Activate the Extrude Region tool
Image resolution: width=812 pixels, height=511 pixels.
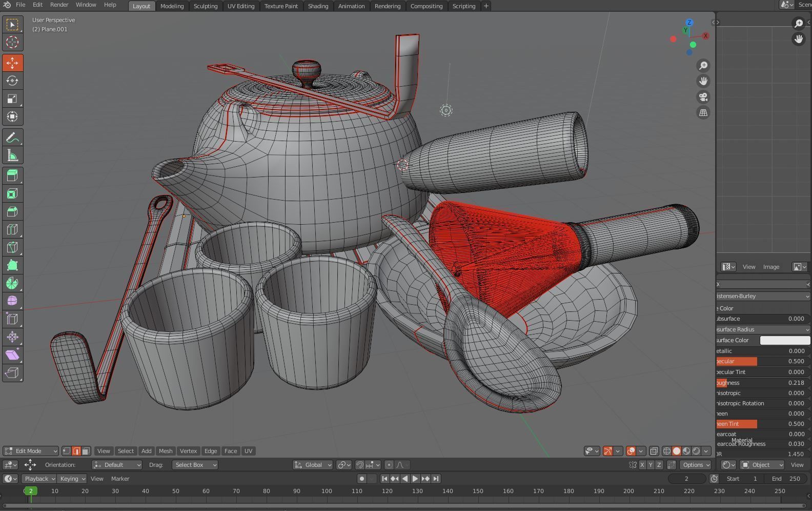click(x=12, y=175)
